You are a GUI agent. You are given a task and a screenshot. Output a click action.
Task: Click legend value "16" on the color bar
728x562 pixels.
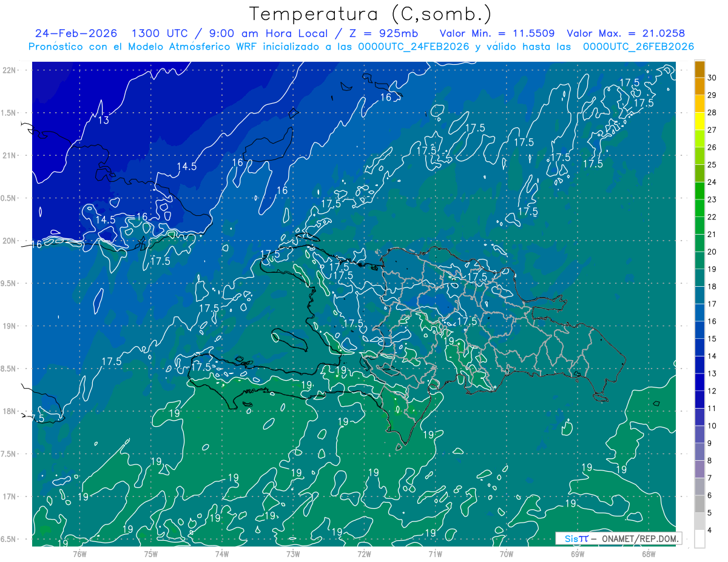tap(712, 321)
